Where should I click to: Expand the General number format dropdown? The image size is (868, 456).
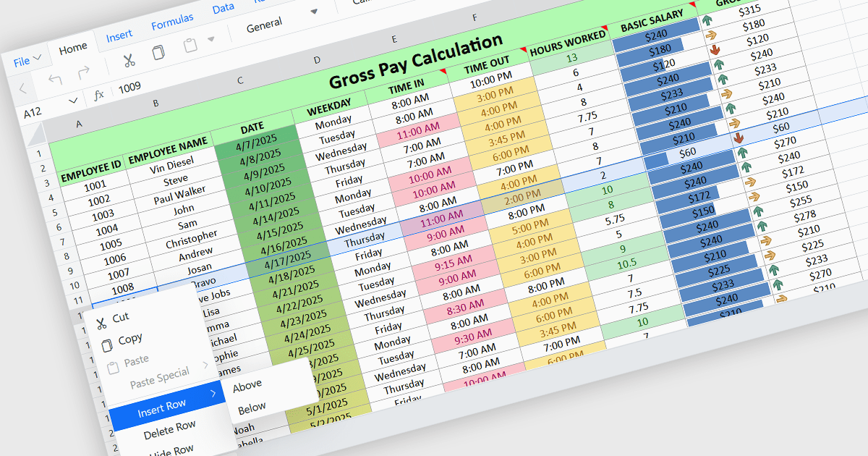click(314, 12)
